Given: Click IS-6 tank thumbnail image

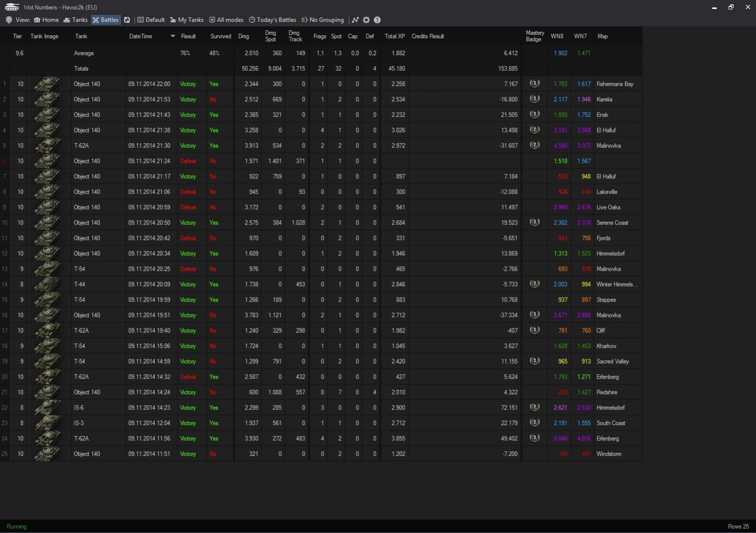Looking at the screenshot, I should (x=47, y=408).
